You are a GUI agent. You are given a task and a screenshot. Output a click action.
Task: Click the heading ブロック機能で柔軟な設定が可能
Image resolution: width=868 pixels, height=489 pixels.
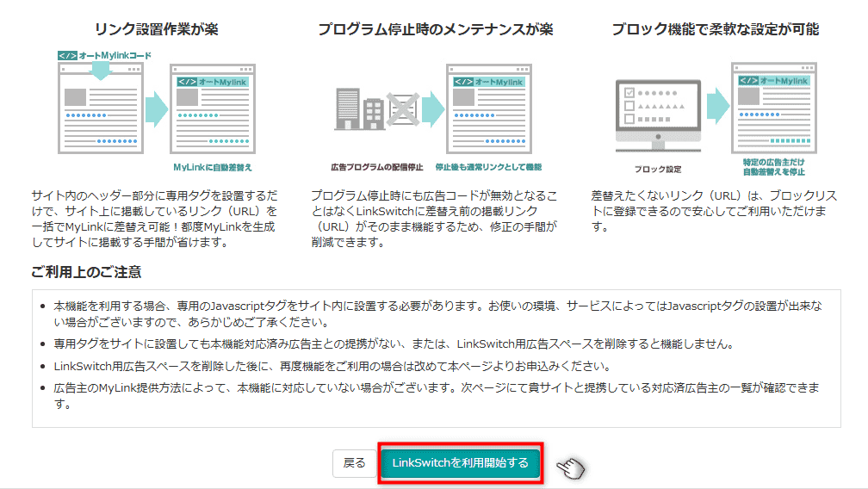pos(716,29)
